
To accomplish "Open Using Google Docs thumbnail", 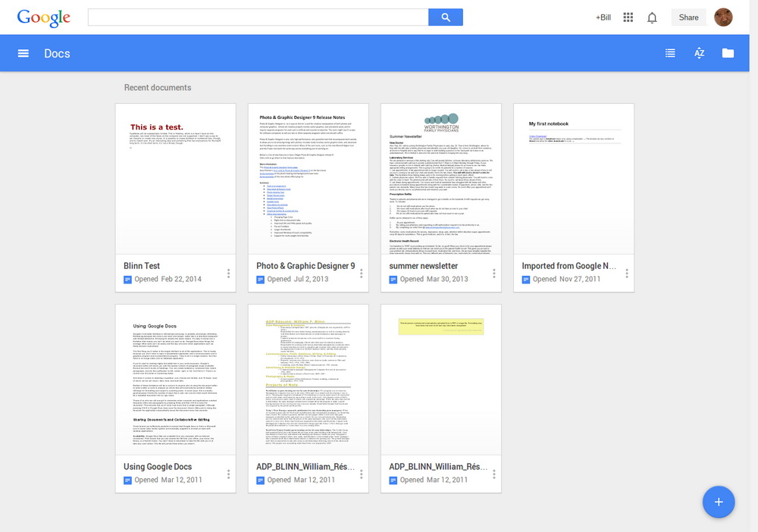I will (176, 380).
